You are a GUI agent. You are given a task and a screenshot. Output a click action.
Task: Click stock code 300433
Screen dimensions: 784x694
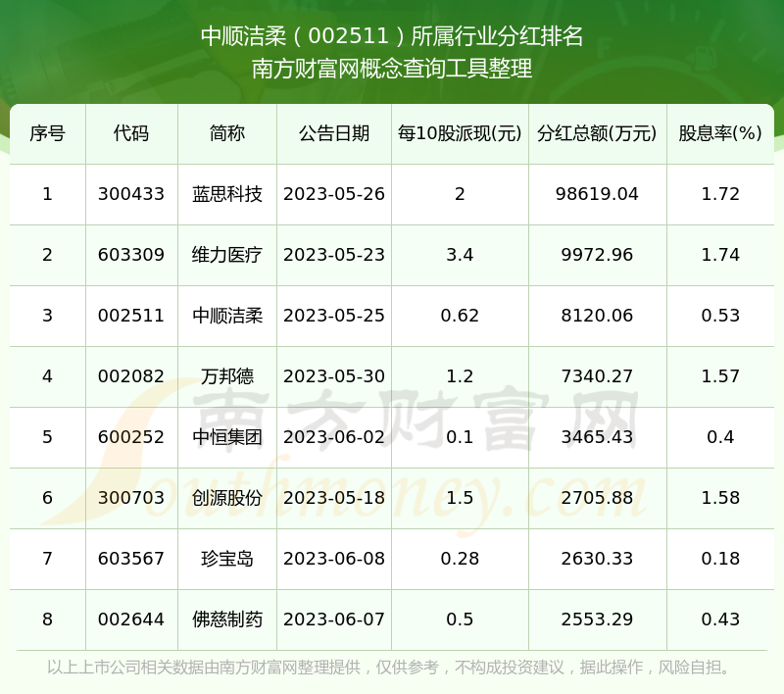(x=131, y=194)
